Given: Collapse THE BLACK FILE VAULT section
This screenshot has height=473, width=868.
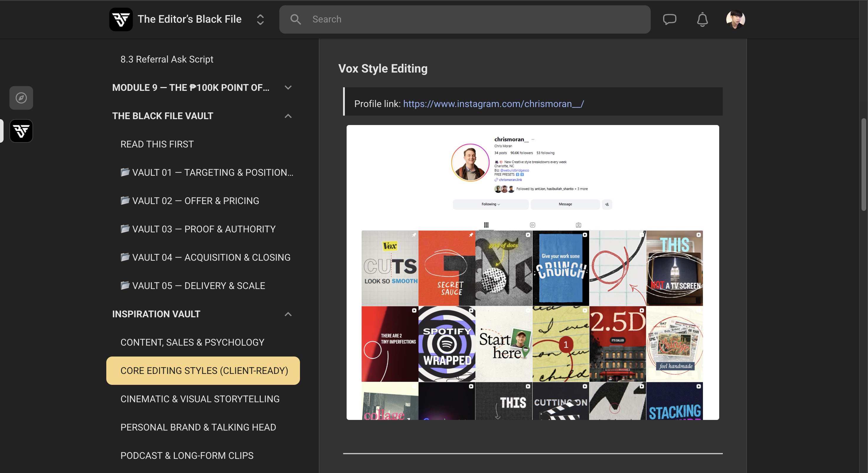Looking at the screenshot, I should pyautogui.click(x=288, y=116).
